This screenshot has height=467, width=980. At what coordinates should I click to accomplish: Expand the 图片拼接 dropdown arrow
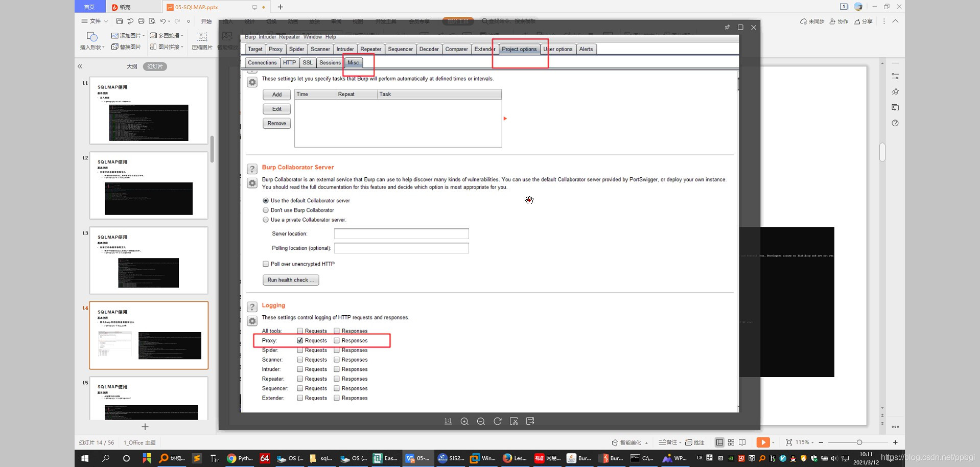coord(182,47)
